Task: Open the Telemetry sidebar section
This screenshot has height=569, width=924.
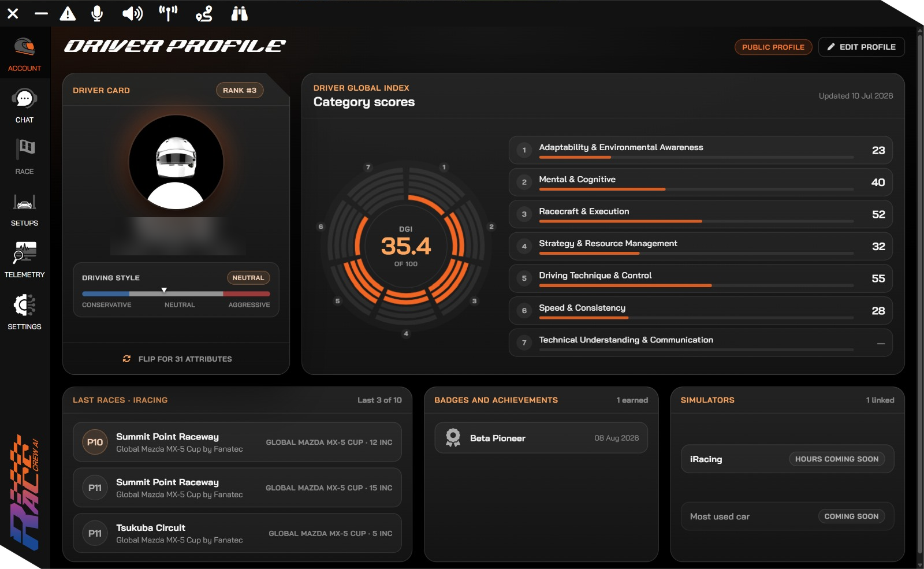Action: pyautogui.click(x=24, y=261)
